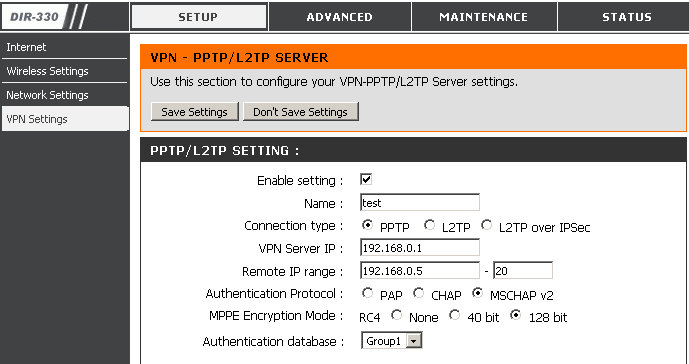The height and width of the screenshot is (364, 689).
Task: Click the Save Settings button
Action: pyautogui.click(x=194, y=112)
